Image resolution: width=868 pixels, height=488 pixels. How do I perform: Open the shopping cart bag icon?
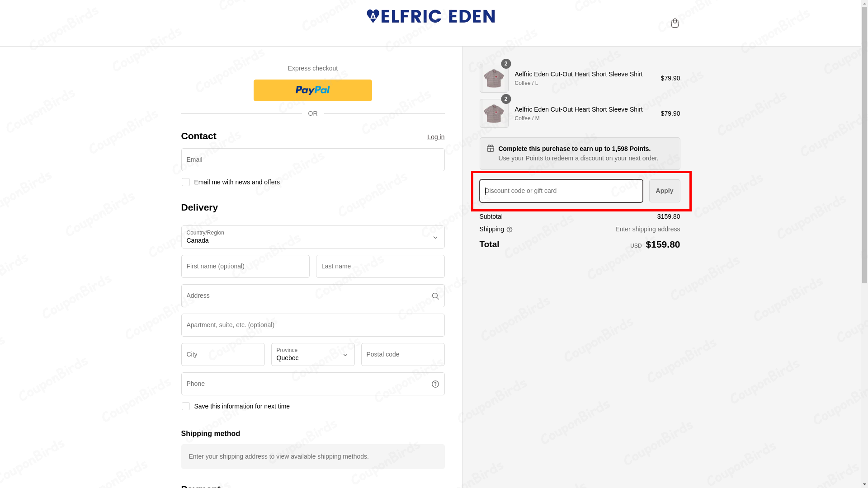pyautogui.click(x=675, y=23)
